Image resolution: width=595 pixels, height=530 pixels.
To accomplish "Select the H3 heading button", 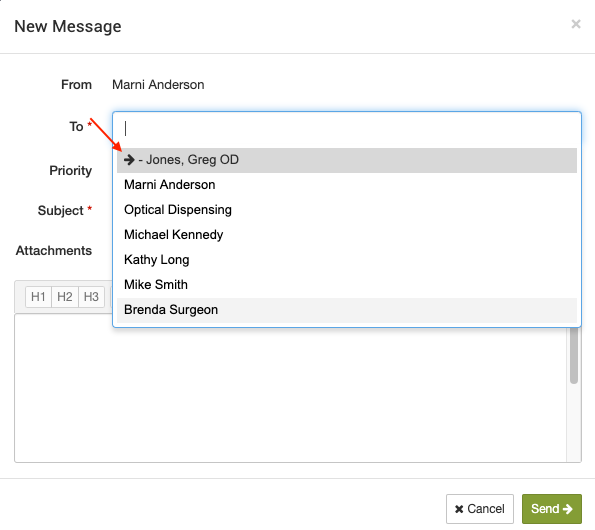I will pyautogui.click(x=91, y=297).
